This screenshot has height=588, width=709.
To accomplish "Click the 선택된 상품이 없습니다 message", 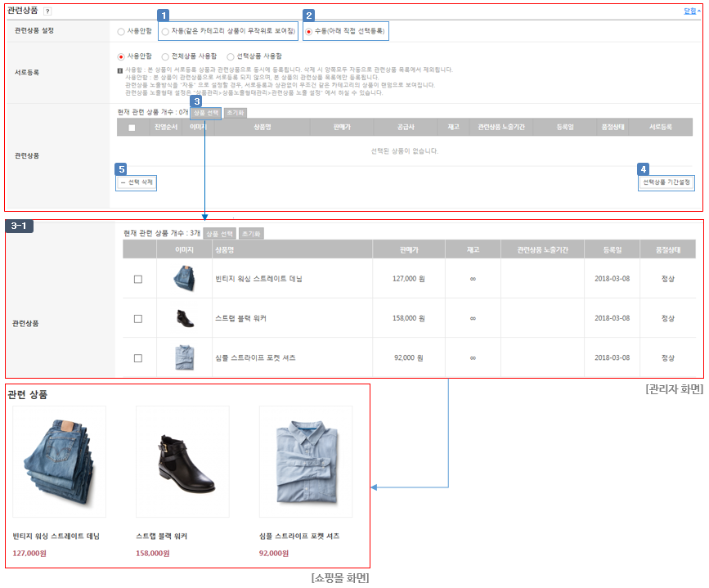I will tap(405, 151).
